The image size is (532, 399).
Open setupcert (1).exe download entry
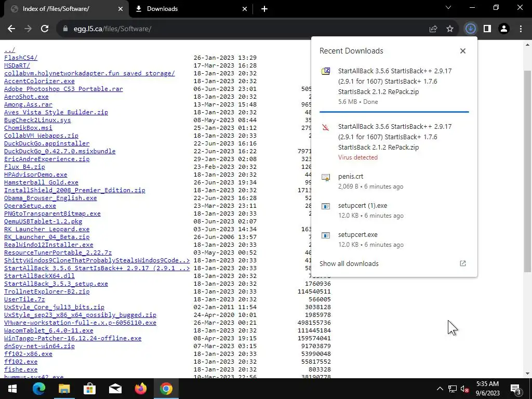pyautogui.click(x=394, y=210)
